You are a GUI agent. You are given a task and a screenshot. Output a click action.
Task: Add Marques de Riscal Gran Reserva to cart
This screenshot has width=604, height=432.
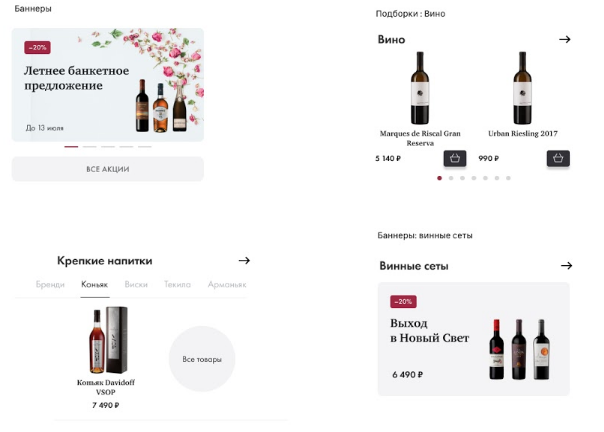tap(455, 158)
